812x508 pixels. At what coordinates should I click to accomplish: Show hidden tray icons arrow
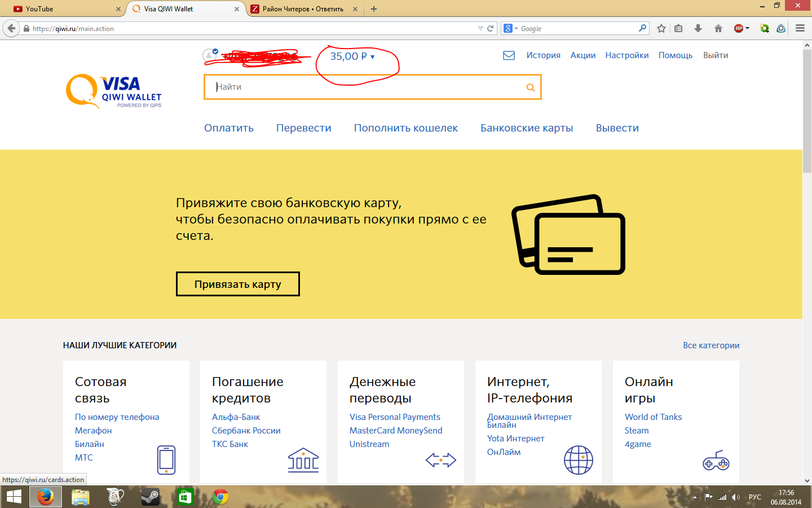tap(695, 497)
